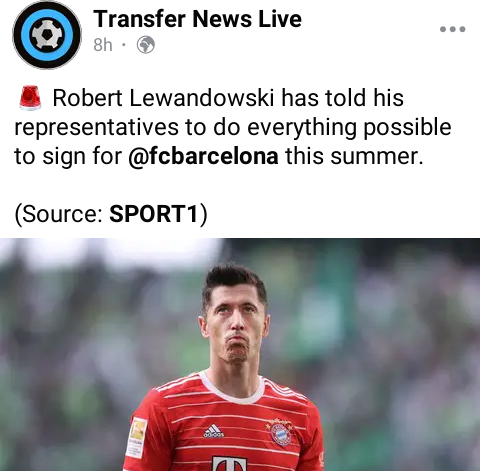Image resolution: width=480 pixels, height=471 pixels.
Task: Click the red siren emoji
Action: [x=30, y=97]
